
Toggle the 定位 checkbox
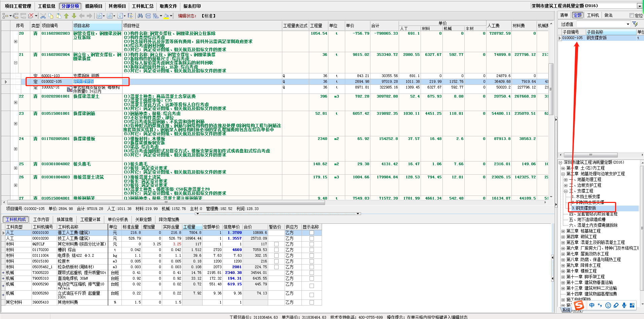pos(632,15)
